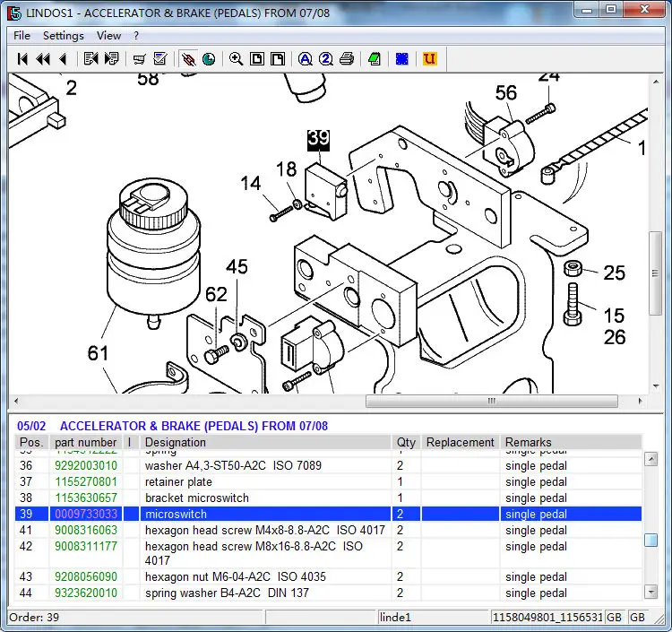Click 'linde1' in the status bar
This screenshot has width=672, height=632.
395,618
